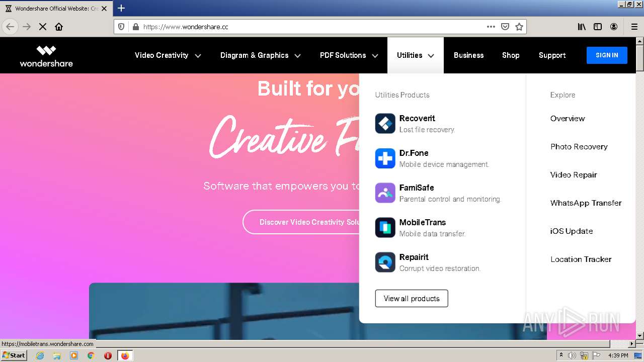Open Shop nav item
This screenshot has width=644, height=362.
pyautogui.click(x=511, y=55)
